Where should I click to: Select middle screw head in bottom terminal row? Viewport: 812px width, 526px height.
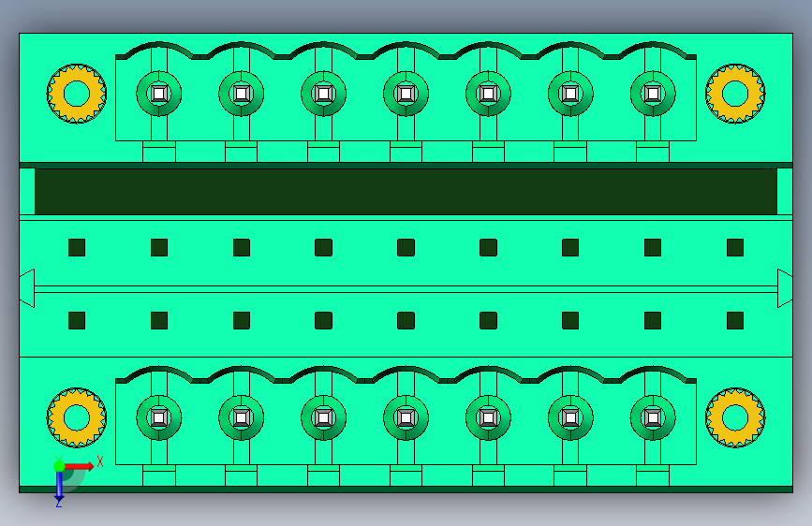(406, 417)
